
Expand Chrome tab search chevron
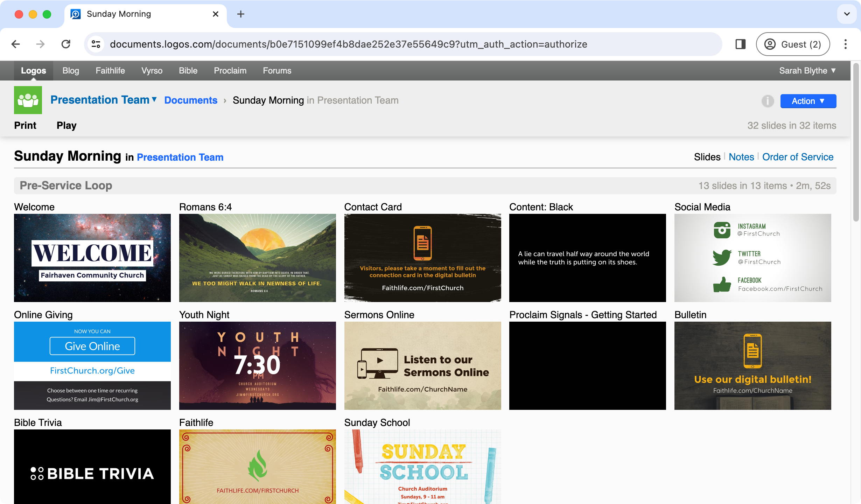[847, 14]
